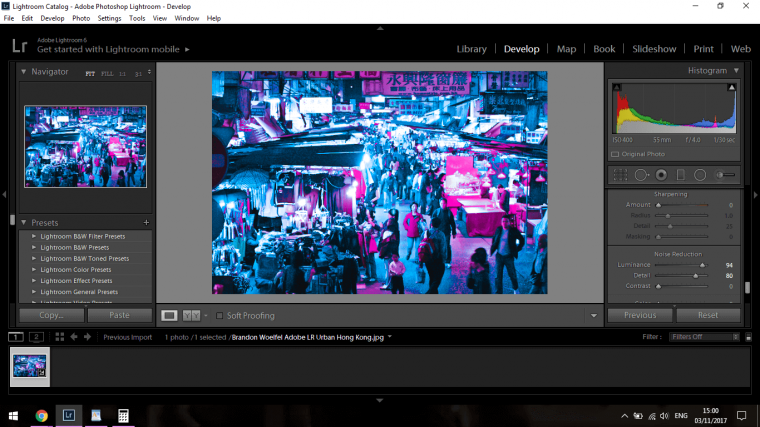This screenshot has height=427, width=760.
Task: Switch to Before/After view
Action: (191, 316)
